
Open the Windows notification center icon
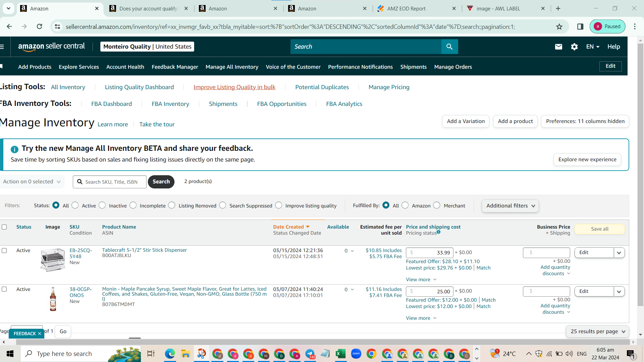click(631, 354)
